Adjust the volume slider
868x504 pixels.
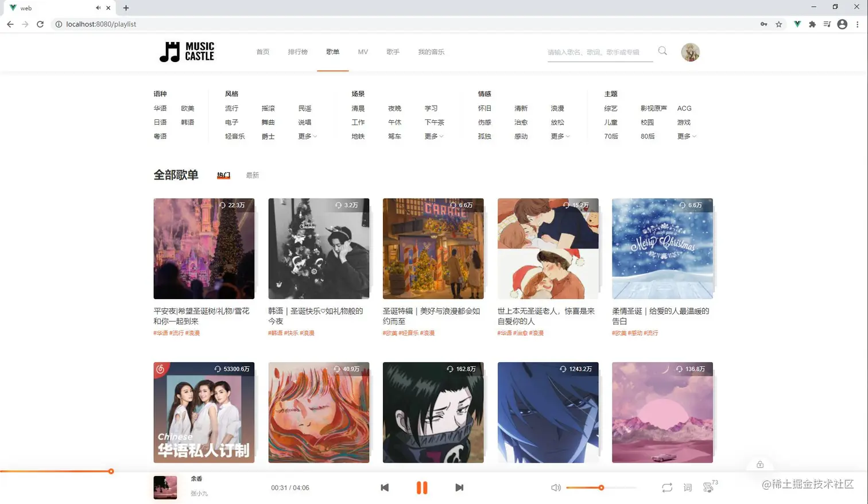[601, 487]
